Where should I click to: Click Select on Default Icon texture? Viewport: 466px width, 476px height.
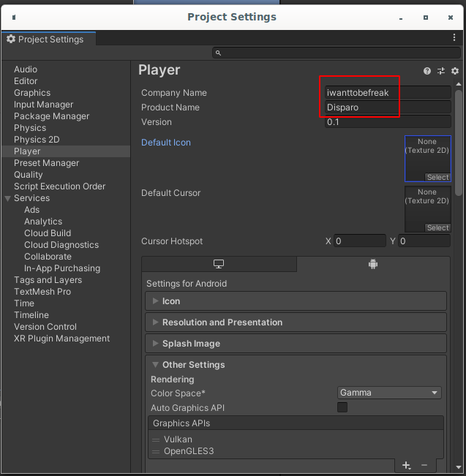437,178
